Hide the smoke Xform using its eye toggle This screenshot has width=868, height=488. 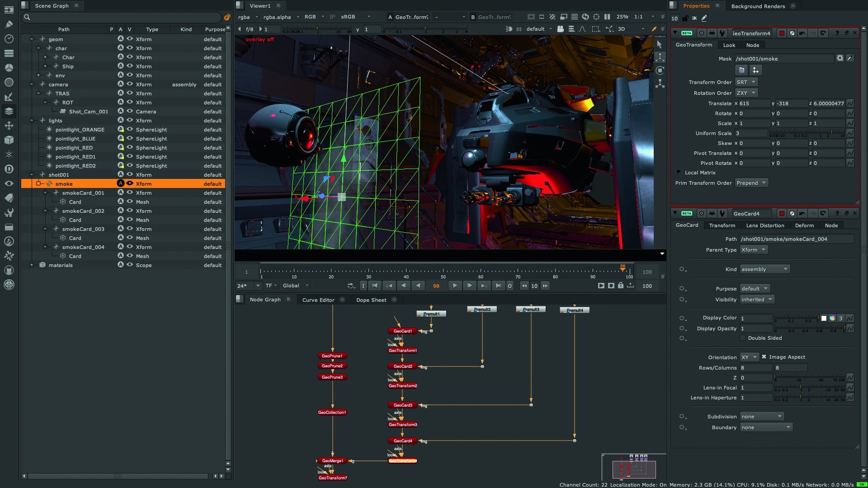pos(129,184)
